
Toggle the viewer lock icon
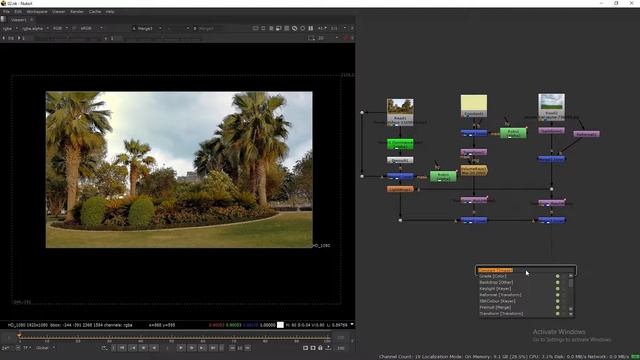(320, 348)
